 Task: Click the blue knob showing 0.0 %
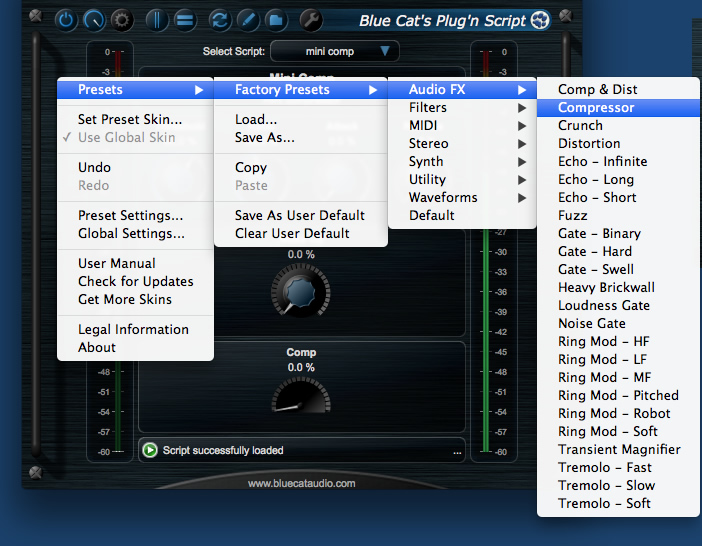pyautogui.click(x=301, y=290)
